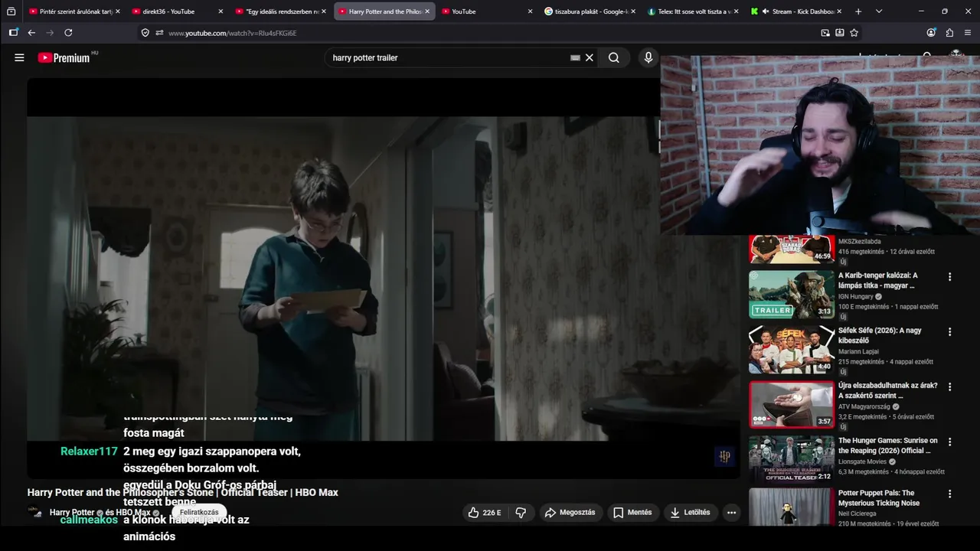Screen dimensions: 980x551
Task: Open Hunger Games Sunrise on the Reaping thumbnail
Action: pos(792,459)
